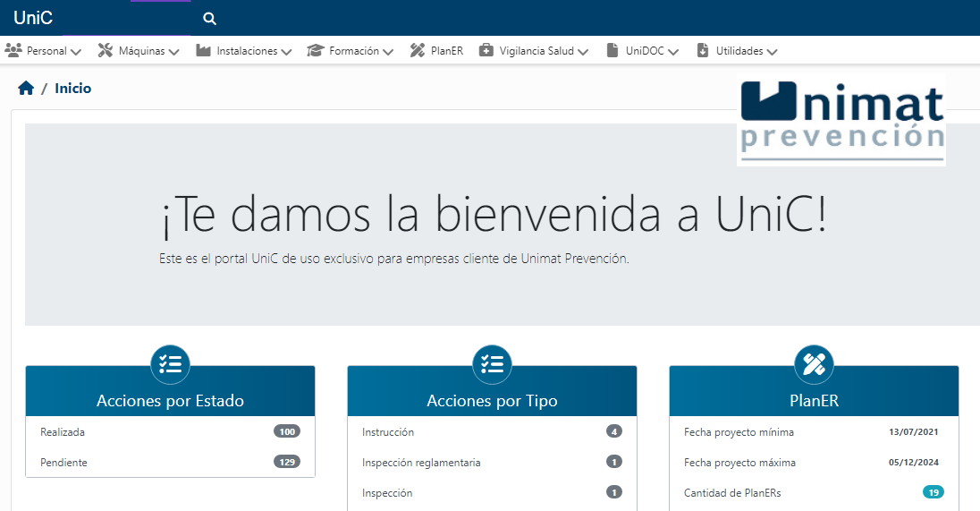Select the Realizada row
Screen dimensions: 980x511
point(170,431)
